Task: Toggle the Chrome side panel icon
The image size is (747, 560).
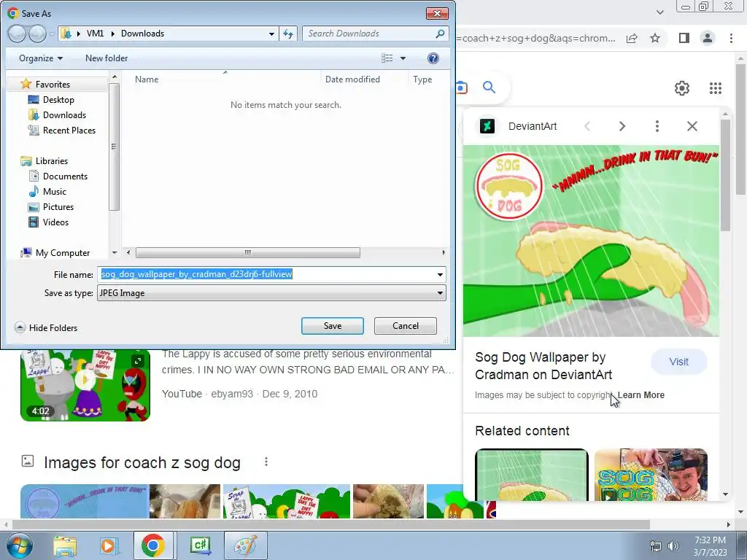Action: [684, 38]
